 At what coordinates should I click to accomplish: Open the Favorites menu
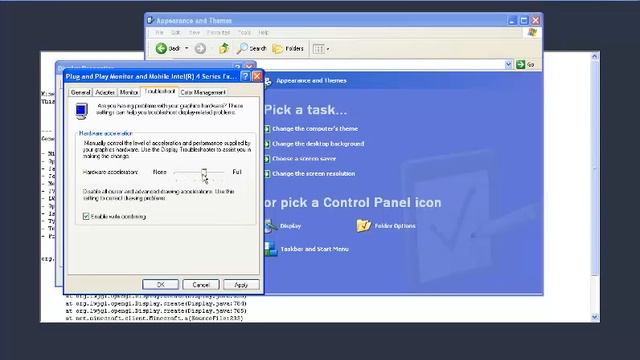click(x=218, y=32)
